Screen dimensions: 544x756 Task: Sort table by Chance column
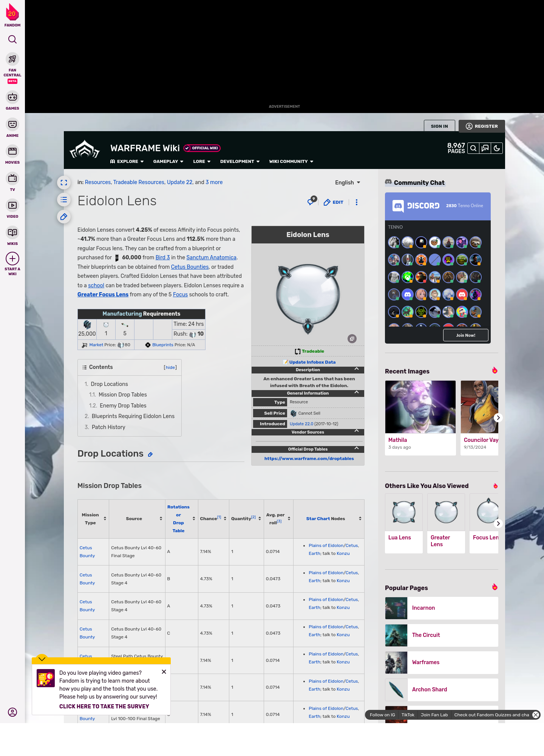pos(225,519)
